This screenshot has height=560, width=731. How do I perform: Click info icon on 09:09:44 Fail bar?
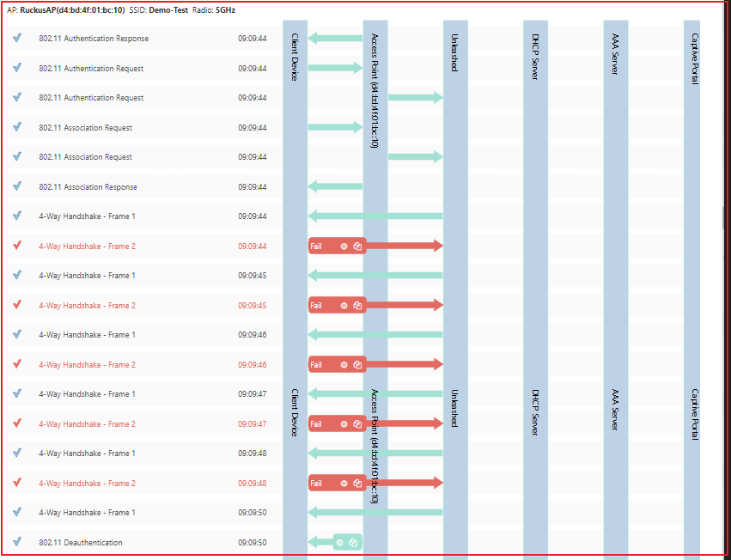[344, 247]
